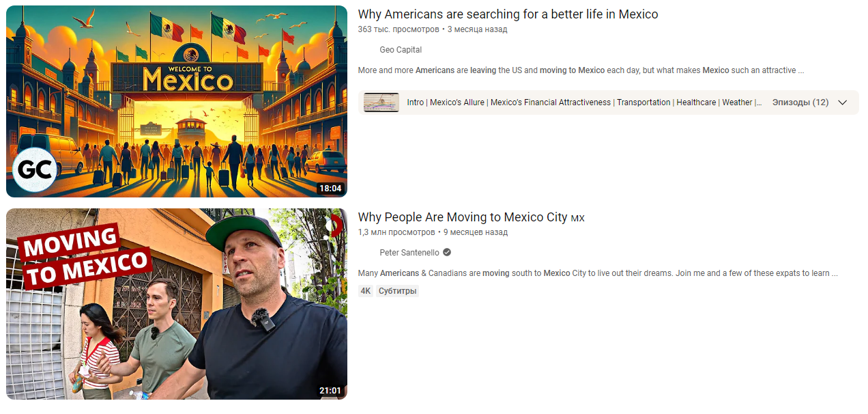
Task: Click the verified checkmark beside Peter Santenello
Action: click(x=447, y=252)
